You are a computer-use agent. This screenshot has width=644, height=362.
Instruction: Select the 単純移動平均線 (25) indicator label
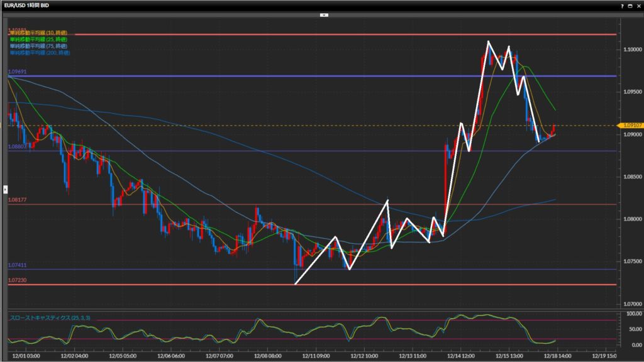tap(39, 40)
